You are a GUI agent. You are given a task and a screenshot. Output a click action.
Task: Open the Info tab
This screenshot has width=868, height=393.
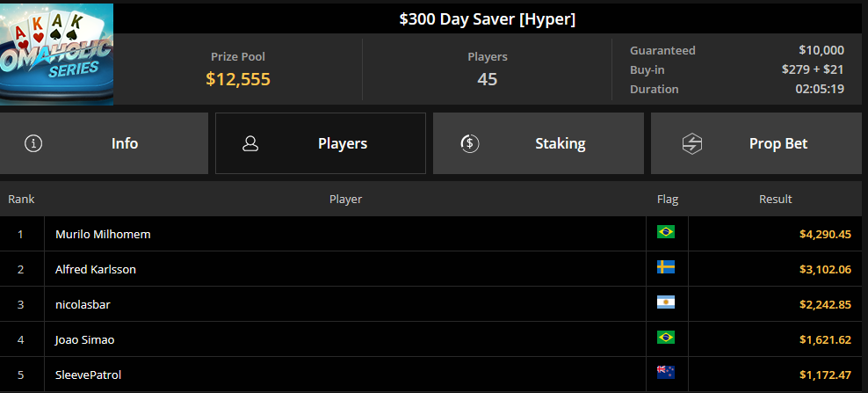click(104, 143)
